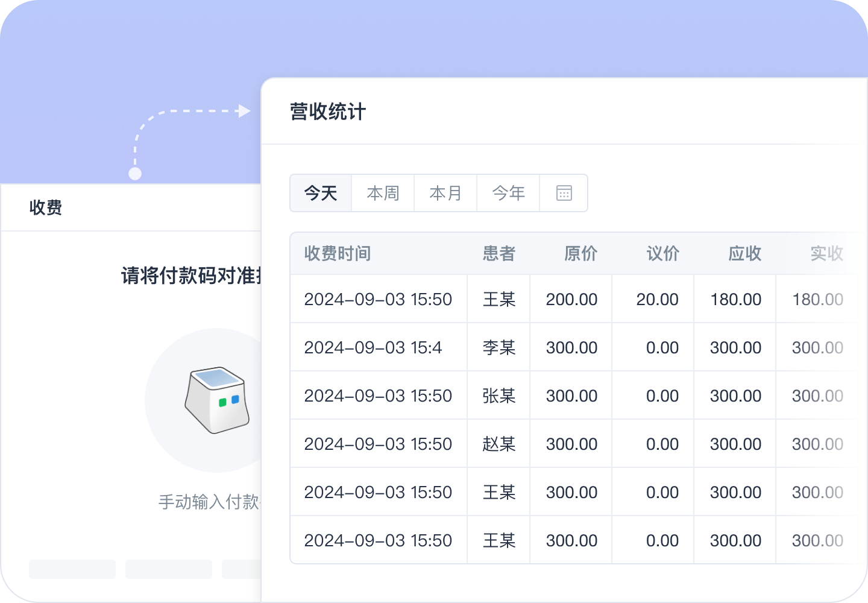Click the 手动输入付款 manual entry link
This screenshot has width=868, height=603.
[x=208, y=501]
